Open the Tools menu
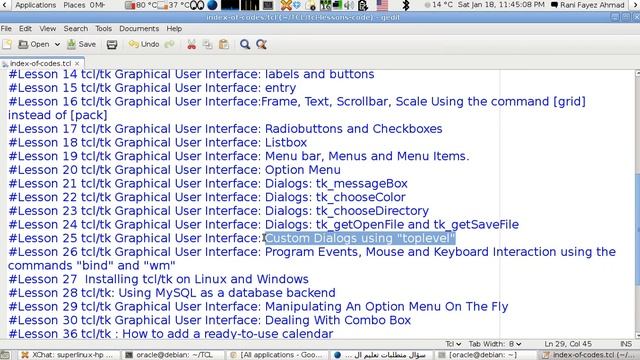The width and height of the screenshot is (640, 360). pos(103,29)
